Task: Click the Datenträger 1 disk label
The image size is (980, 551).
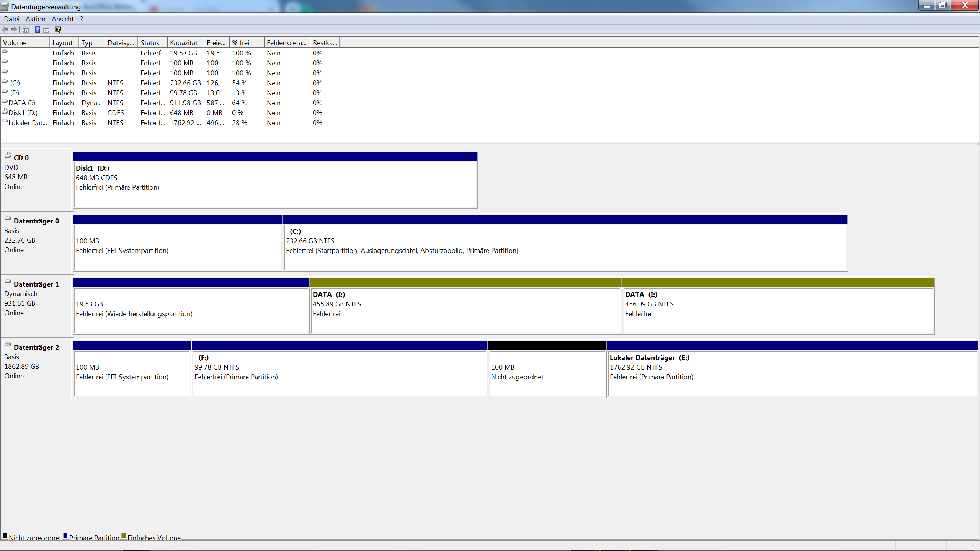Action: click(x=36, y=284)
